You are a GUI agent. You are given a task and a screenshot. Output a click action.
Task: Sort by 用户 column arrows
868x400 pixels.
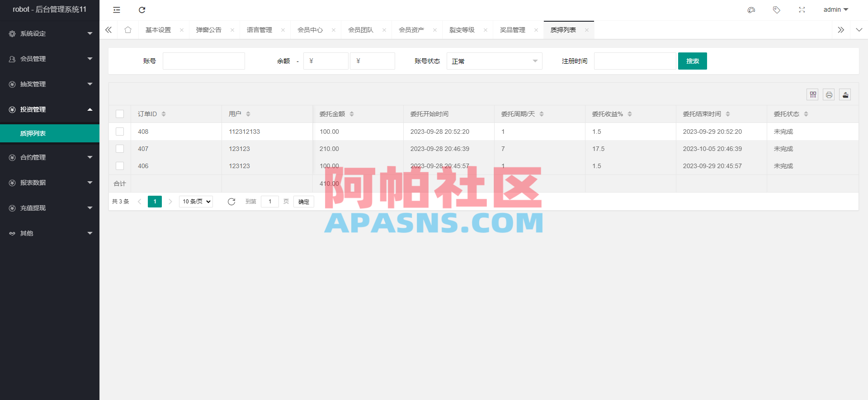point(248,114)
